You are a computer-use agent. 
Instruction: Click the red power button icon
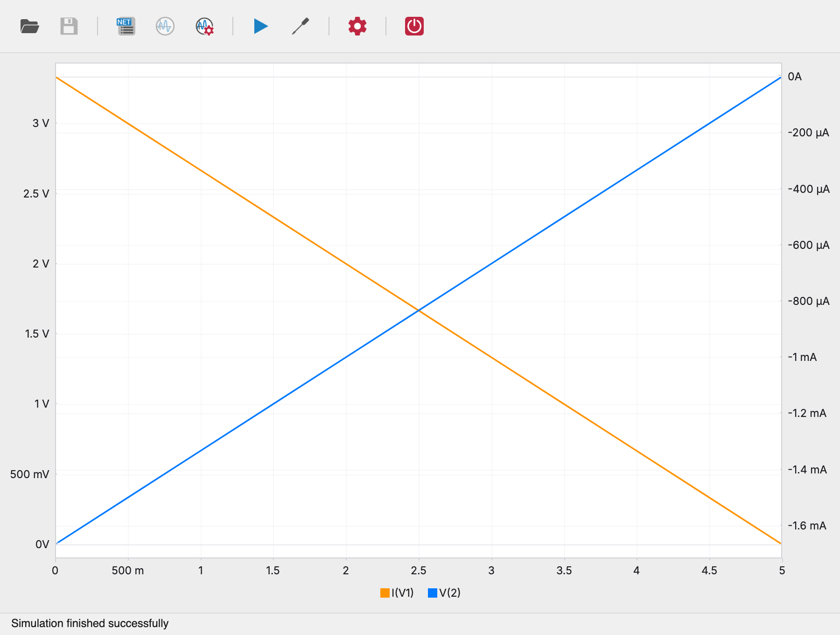[414, 26]
